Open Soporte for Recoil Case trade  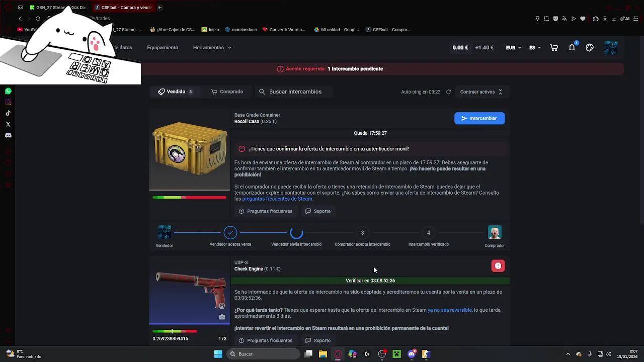click(x=318, y=211)
